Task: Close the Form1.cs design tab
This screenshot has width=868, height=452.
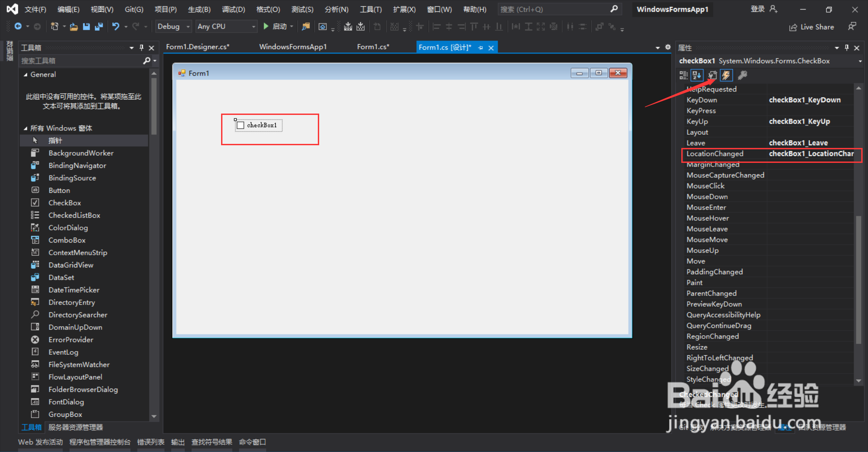Action: point(491,48)
